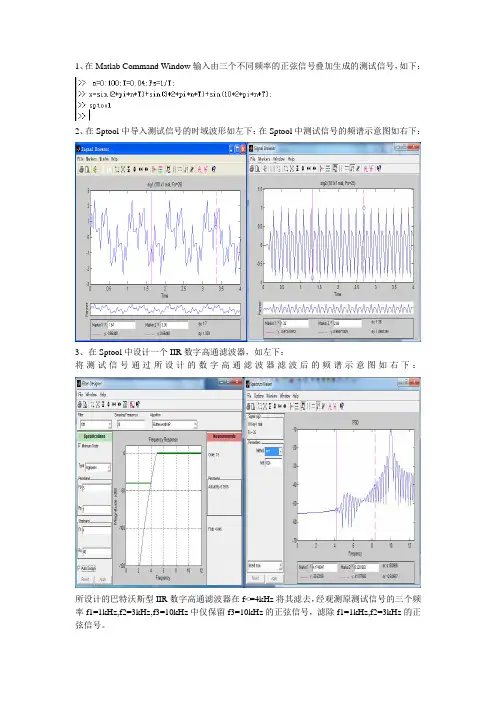
Task: Click stopband Fs input field
Action: point(96,530)
